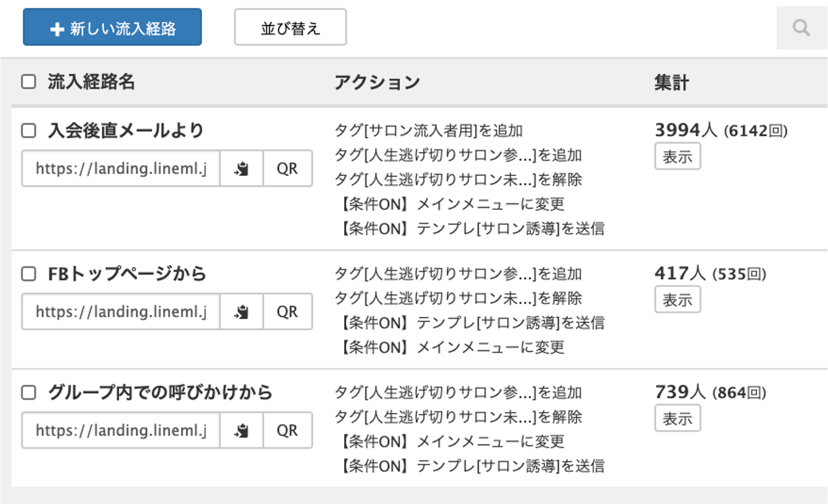Click 3994人 (6142回) count
This screenshot has width=828, height=504.
coord(721,130)
